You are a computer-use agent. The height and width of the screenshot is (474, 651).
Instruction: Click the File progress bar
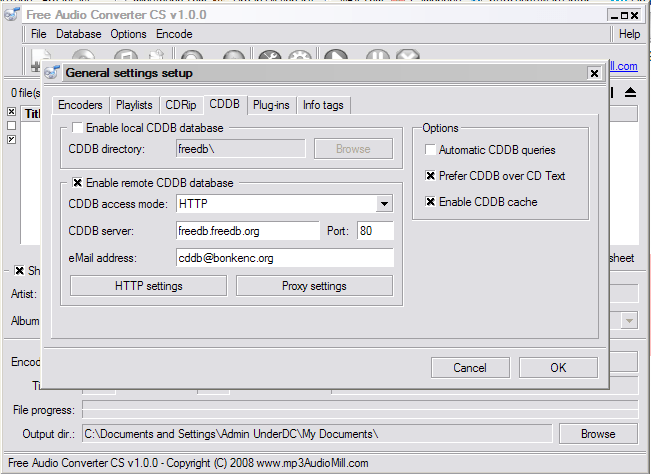360,410
